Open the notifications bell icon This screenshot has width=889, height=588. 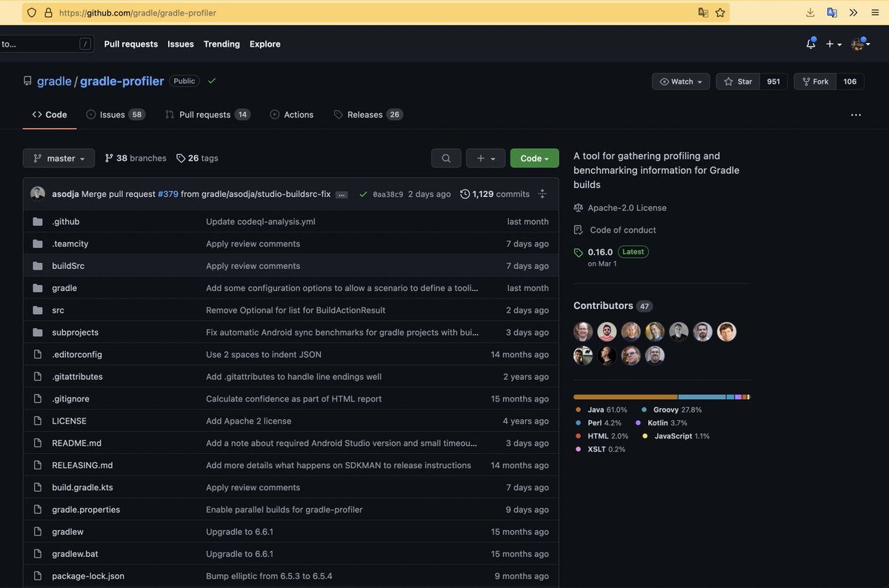click(810, 44)
